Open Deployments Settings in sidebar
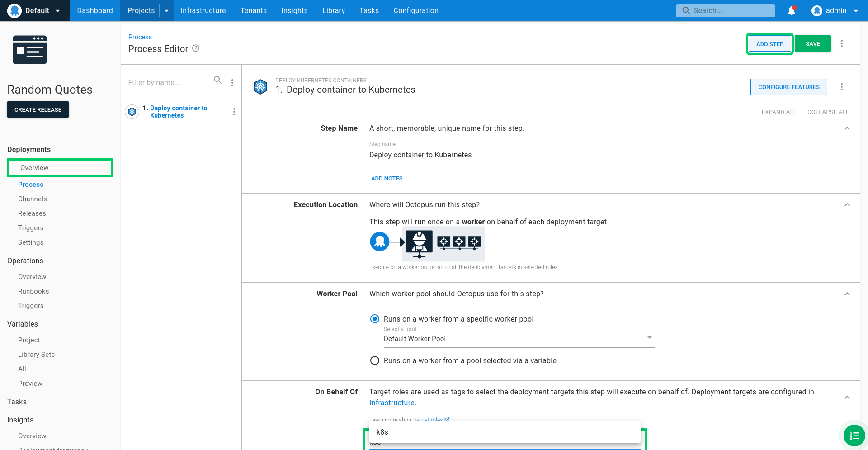The height and width of the screenshot is (450, 868). (x=31, y=242)
